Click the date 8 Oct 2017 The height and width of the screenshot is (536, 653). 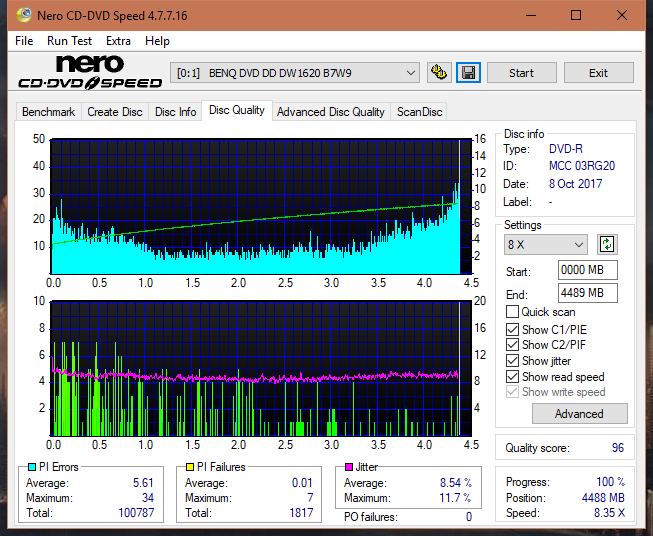point(576,184)
